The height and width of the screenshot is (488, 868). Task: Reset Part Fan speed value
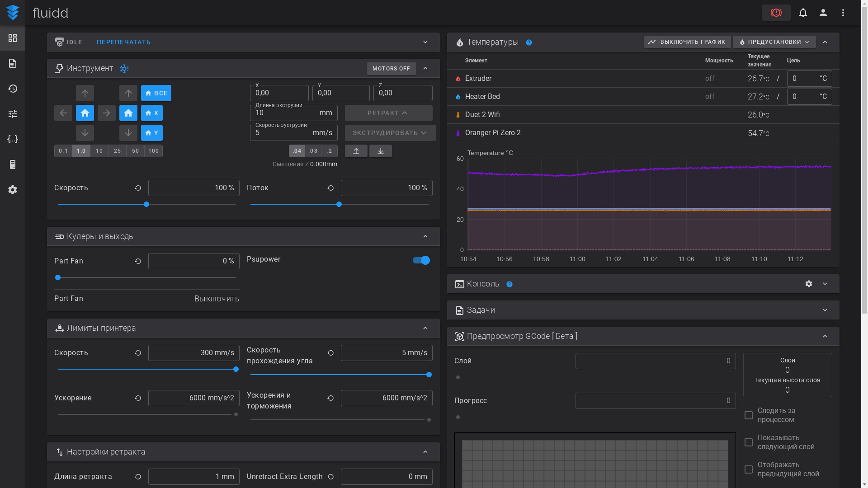pos(138,261)
